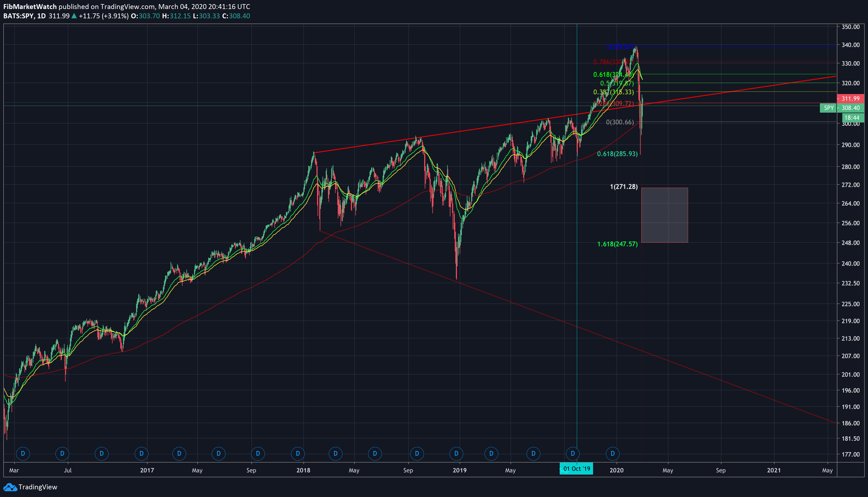Click the 2021 time axis label
This screenshot has width=868, height=497.
774,470
